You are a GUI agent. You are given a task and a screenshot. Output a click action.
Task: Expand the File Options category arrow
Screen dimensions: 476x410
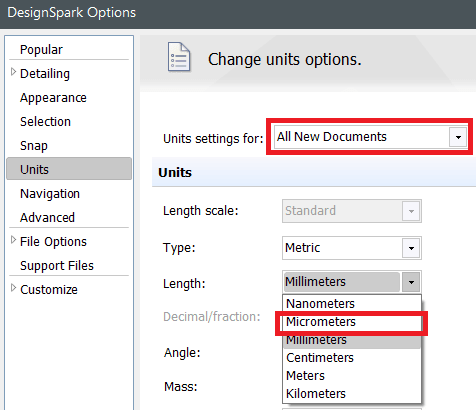tap(13, 240)
